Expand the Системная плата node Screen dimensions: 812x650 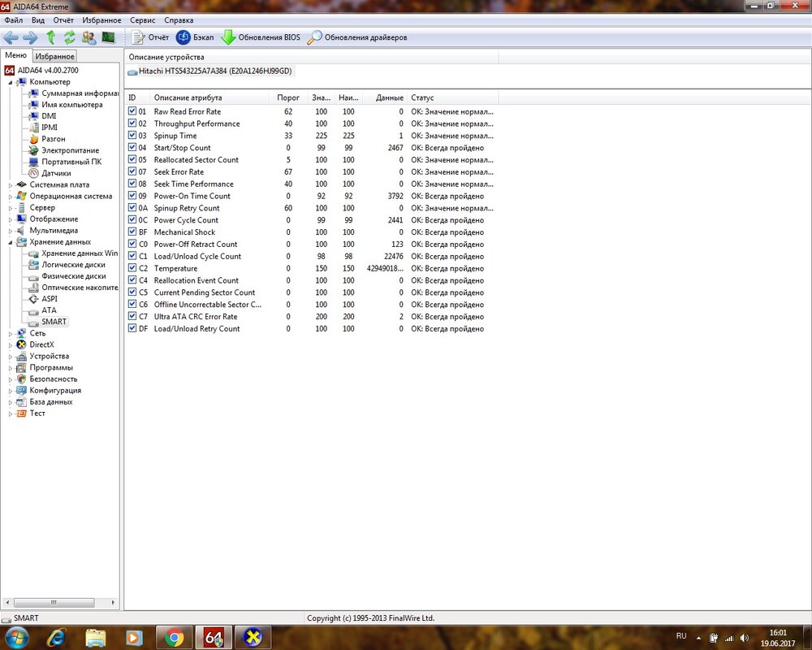tap(11, 184)
